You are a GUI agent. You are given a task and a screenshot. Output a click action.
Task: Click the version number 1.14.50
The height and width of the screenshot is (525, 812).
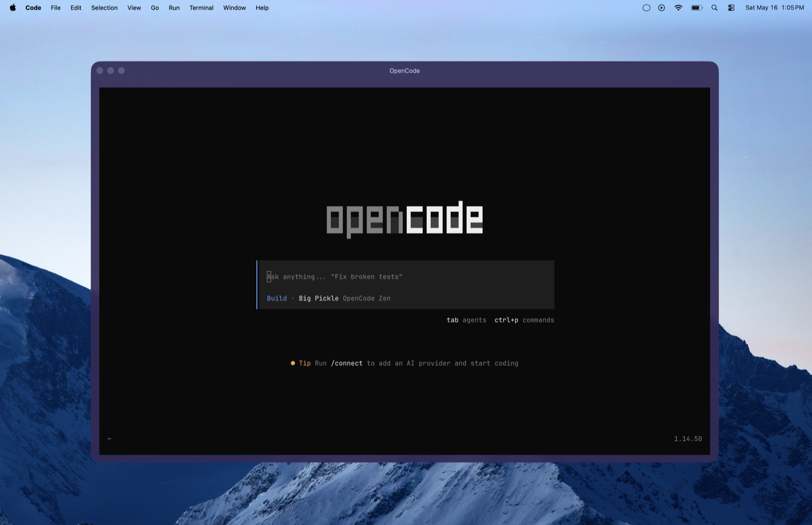(x=688, y=439)
